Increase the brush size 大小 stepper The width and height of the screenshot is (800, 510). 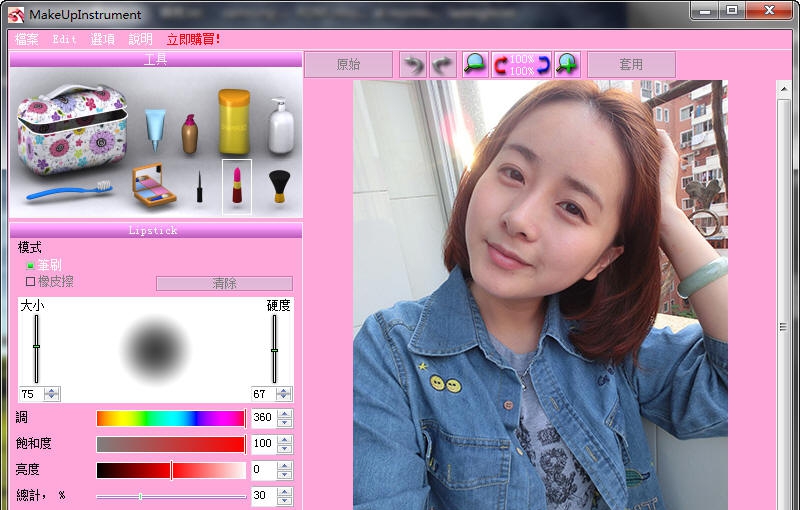click(x=53, y=391)
